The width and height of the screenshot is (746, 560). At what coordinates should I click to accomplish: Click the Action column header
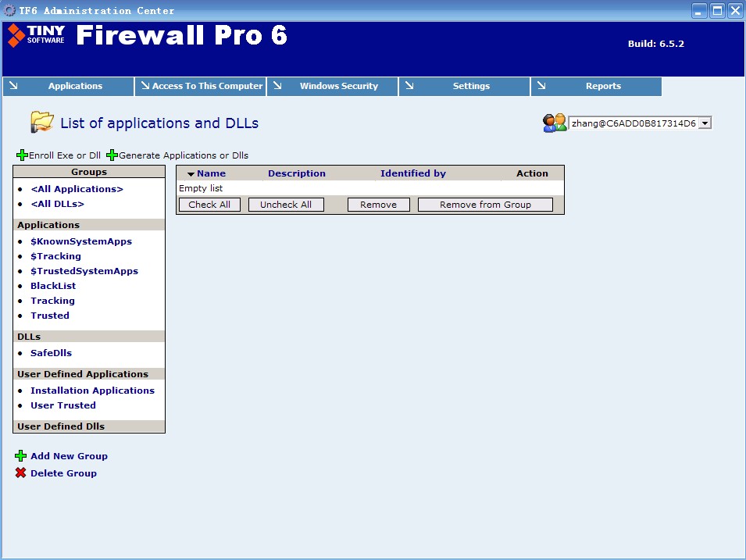[533, 173]
